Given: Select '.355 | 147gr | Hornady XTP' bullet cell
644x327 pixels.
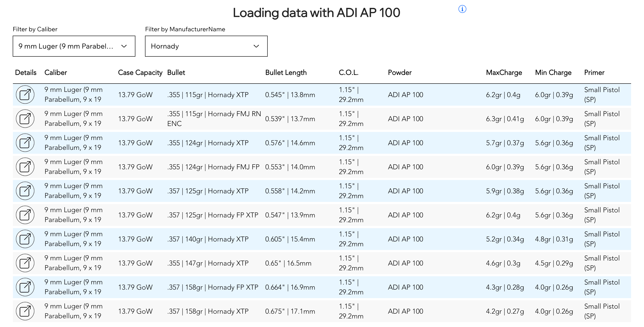Looking at the screenshot, I should pos(208,263).
